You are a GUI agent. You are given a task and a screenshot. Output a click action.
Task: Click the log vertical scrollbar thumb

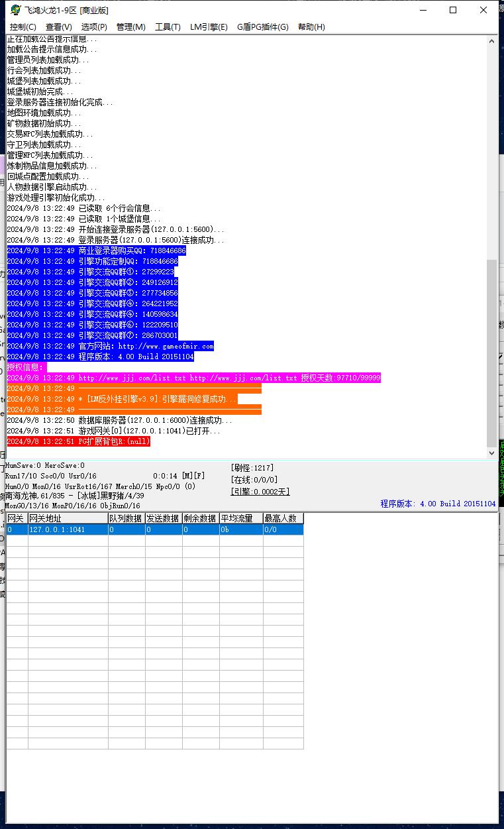(x=491, y=353)
